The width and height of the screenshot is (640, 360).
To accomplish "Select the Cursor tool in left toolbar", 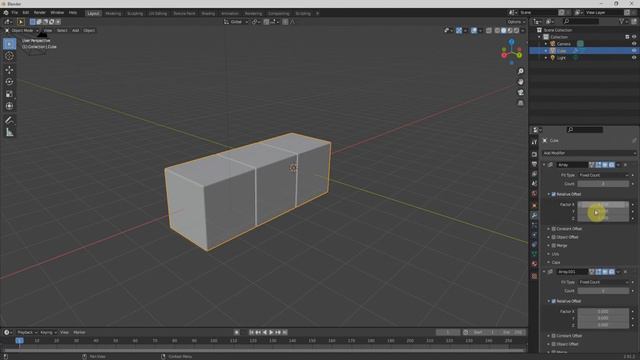I will click(x=9, y=56).
